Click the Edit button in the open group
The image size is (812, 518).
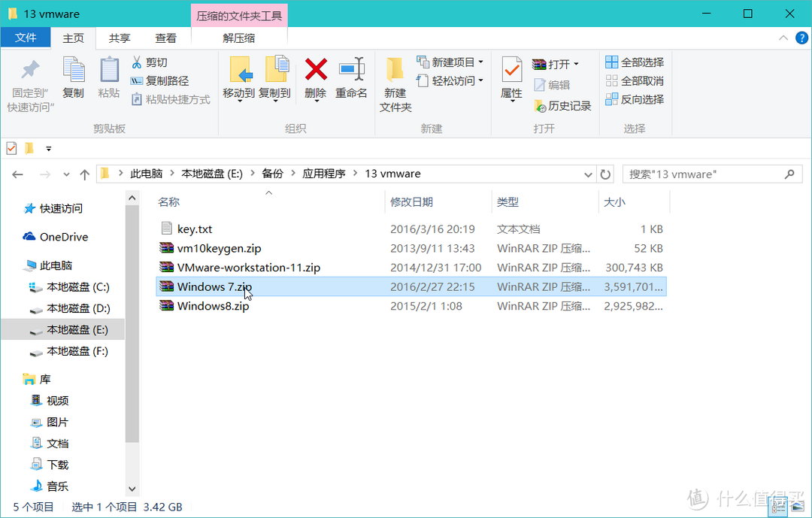coord(552,85)
